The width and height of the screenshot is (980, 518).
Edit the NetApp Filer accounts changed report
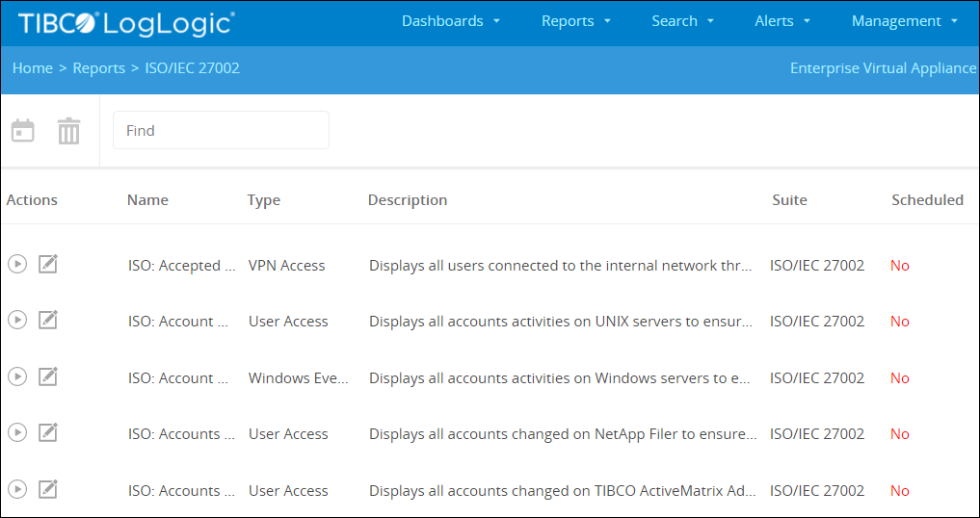point(48,432)
